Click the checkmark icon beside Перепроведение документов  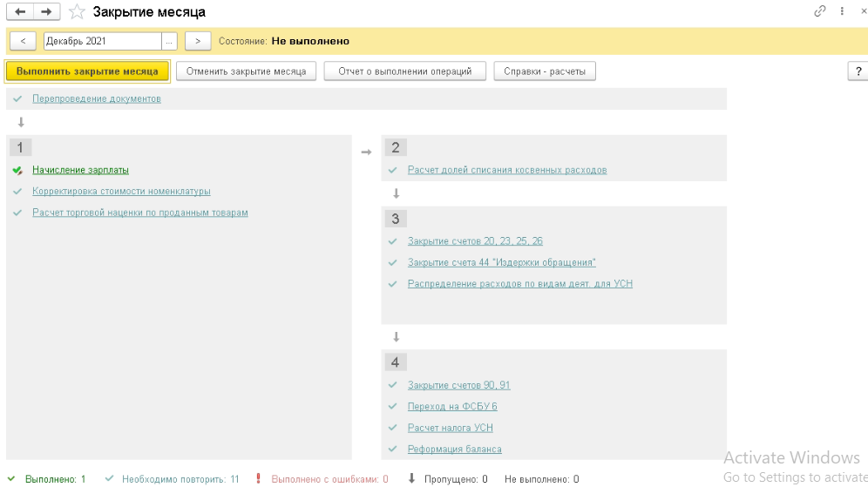17,99
